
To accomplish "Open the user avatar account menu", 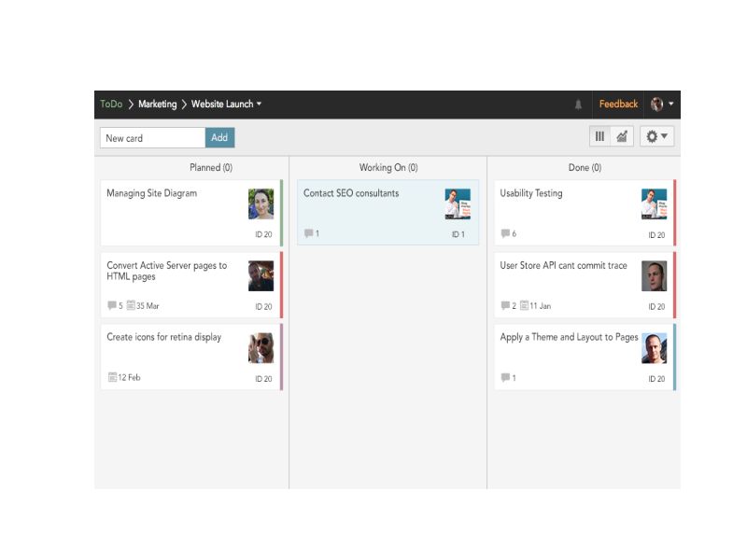I will point(662,104).
